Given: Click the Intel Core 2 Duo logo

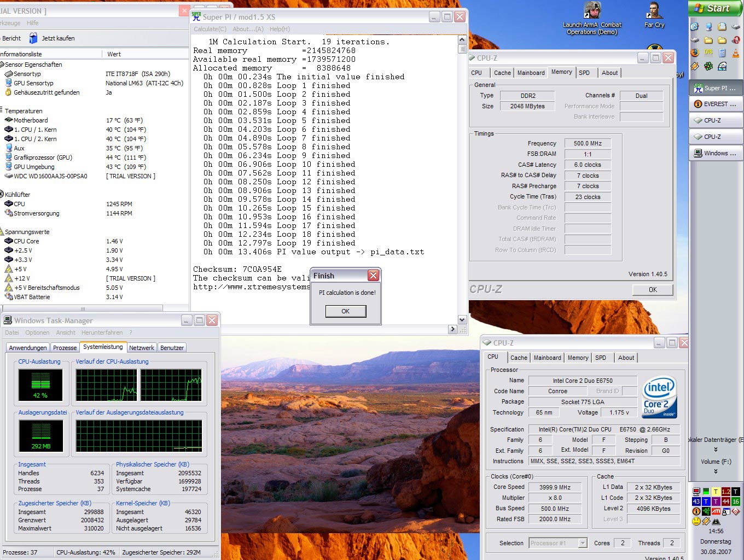Looking at the screenshot, I should 659,397.
